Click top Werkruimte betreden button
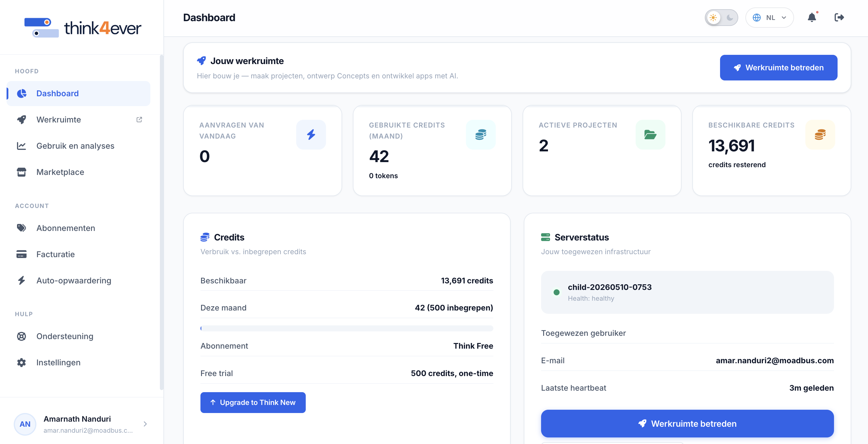Screen dimensions: 868x444 (779, 68)
